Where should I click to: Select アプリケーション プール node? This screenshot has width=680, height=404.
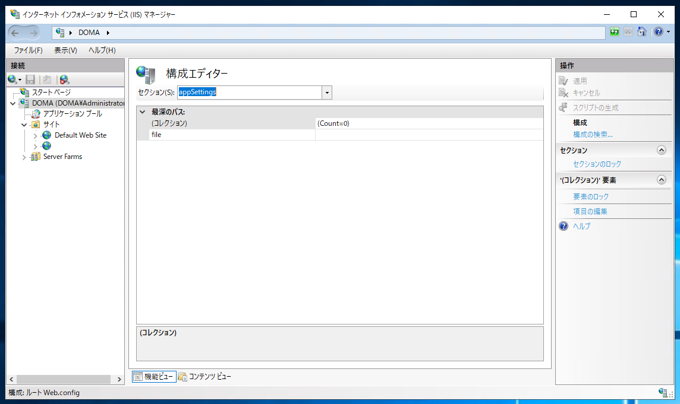click(x=72, y=114)
